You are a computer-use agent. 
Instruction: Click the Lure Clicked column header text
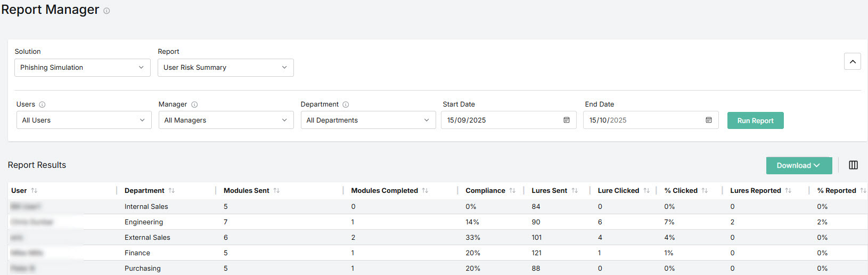[618, 190]
